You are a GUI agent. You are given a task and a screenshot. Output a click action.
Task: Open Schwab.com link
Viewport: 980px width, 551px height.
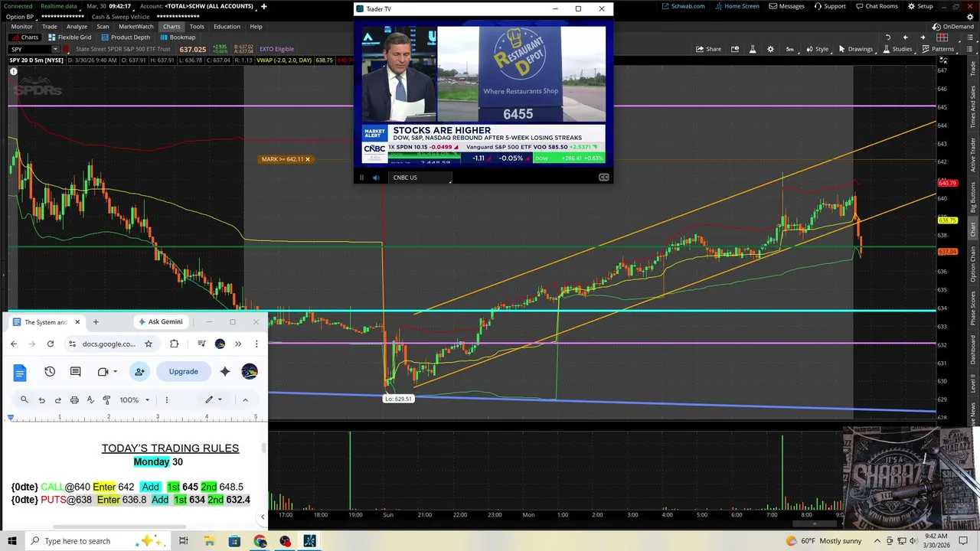[x=684, y=6]
